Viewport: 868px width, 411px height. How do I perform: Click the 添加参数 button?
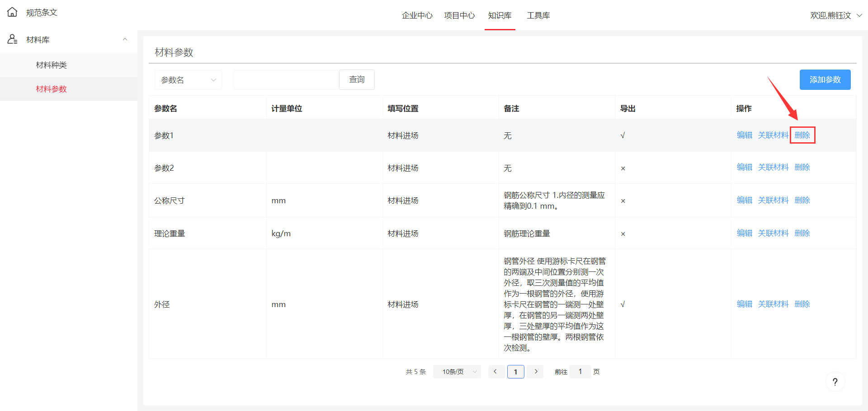tap(825, 79)
